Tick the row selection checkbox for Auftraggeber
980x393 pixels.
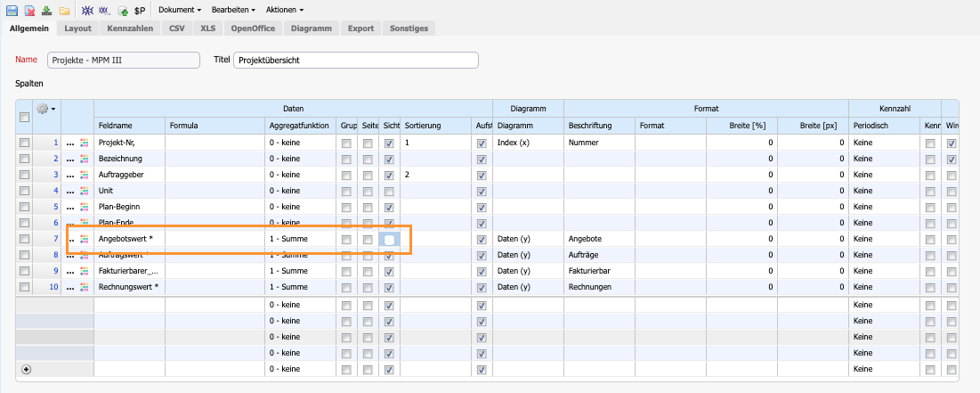pyautogui.click(x=25, y=175)
